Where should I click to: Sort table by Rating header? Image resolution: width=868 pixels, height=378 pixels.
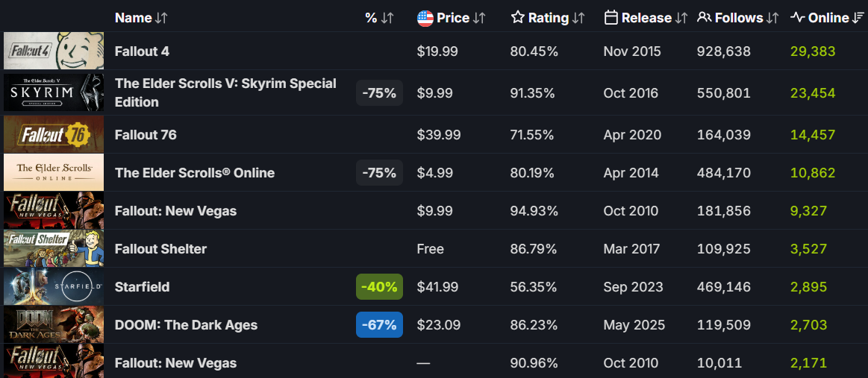tap(548, 18)
